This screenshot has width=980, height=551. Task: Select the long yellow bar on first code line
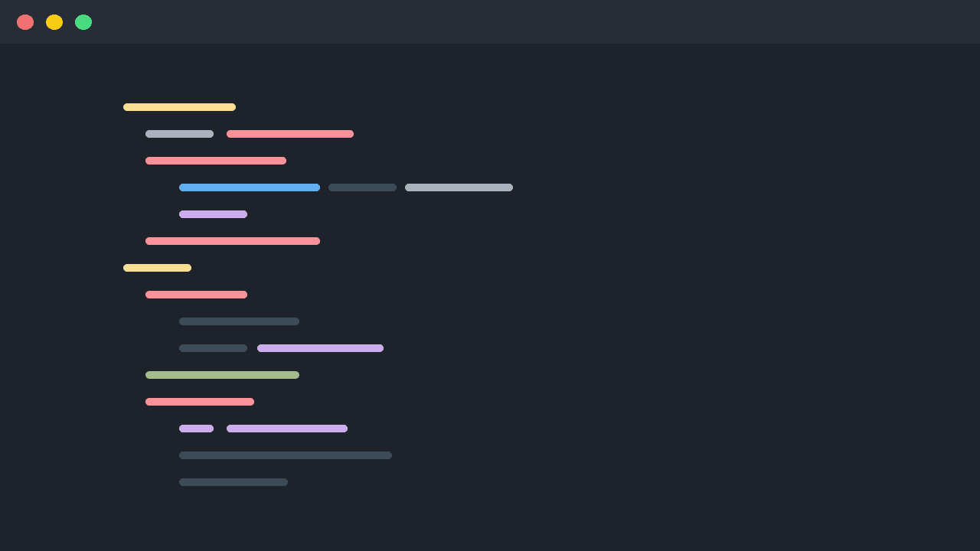tap(179, 107)
